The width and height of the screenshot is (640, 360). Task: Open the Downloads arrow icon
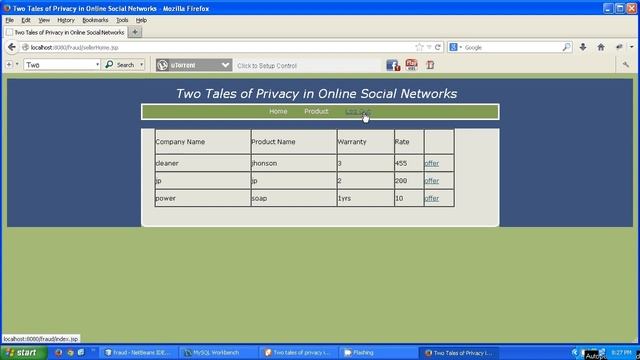coord(583,47)
